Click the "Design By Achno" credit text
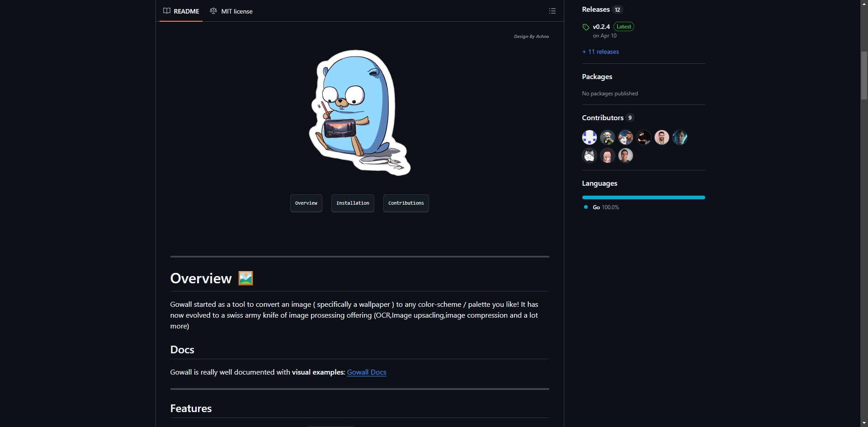Screen dimensions: 868x427 point(531,37)
